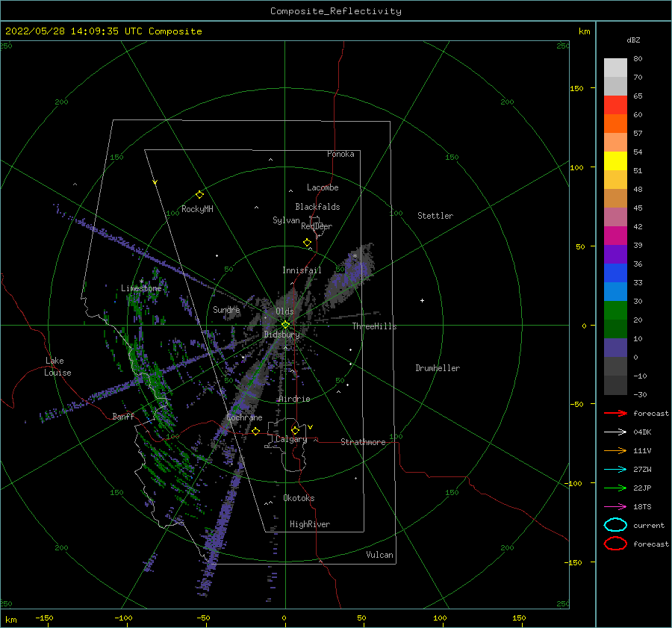This screenshot has width=672, height=628.
Task: Click the yellow km label at top right
Action: point(584,31)
